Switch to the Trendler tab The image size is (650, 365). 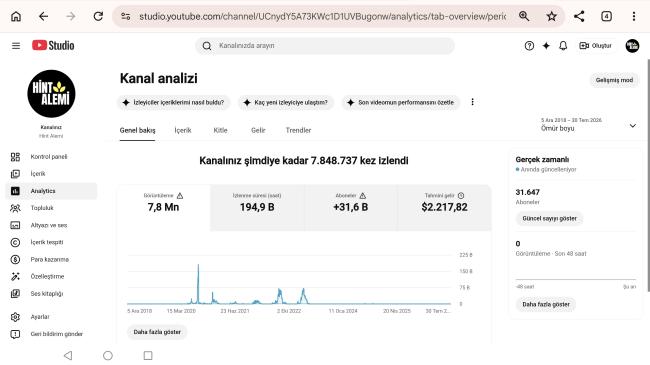tap(298, 130)
